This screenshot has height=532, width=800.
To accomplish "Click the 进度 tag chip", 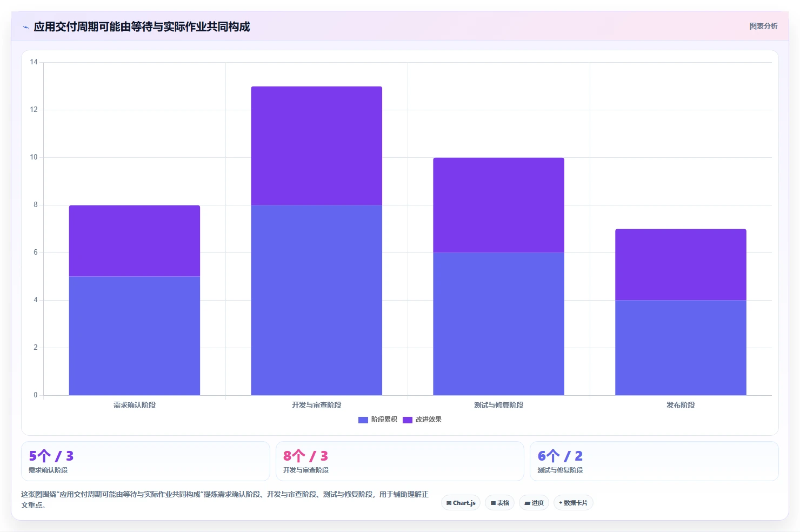I will tap(534, 503).
